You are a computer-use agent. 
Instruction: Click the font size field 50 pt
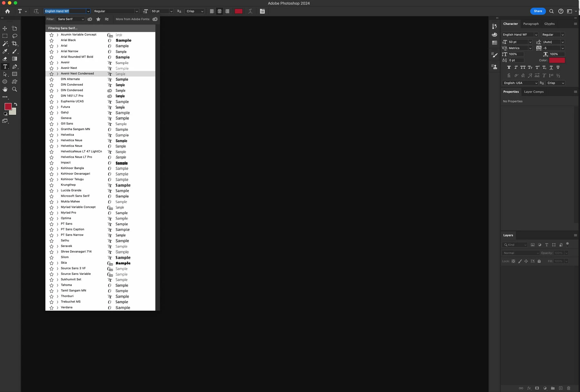click(160, 11)
